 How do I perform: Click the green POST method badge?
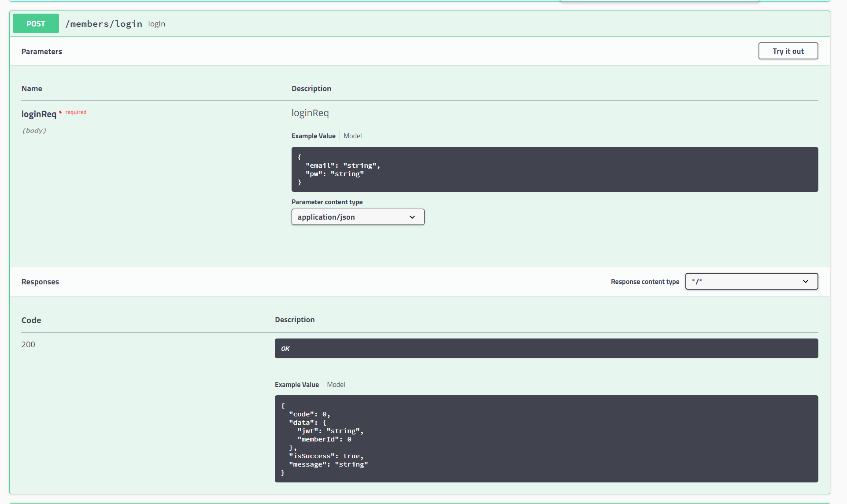click(36, 24)
